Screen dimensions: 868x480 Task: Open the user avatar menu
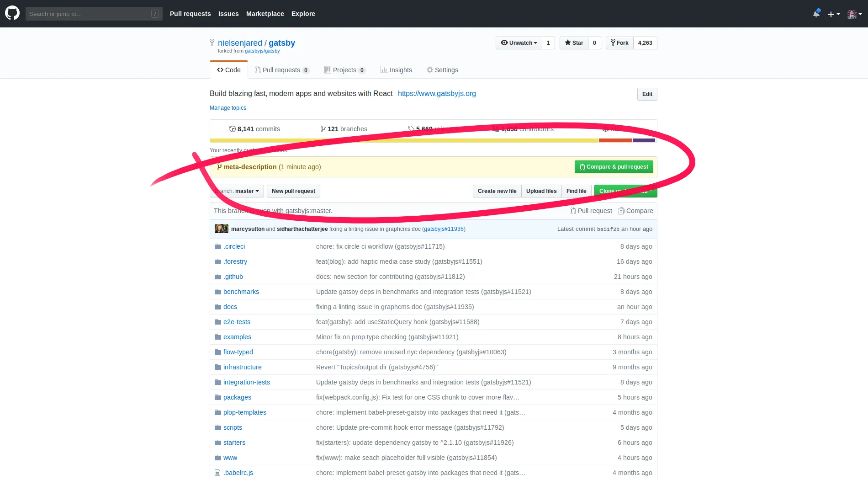(854, 14)
